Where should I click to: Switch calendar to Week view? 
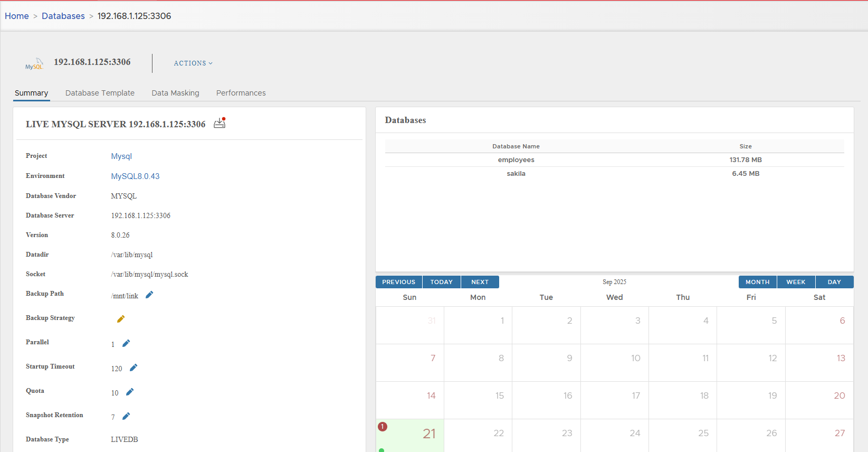pyautogui.click(x=796, y=282)
